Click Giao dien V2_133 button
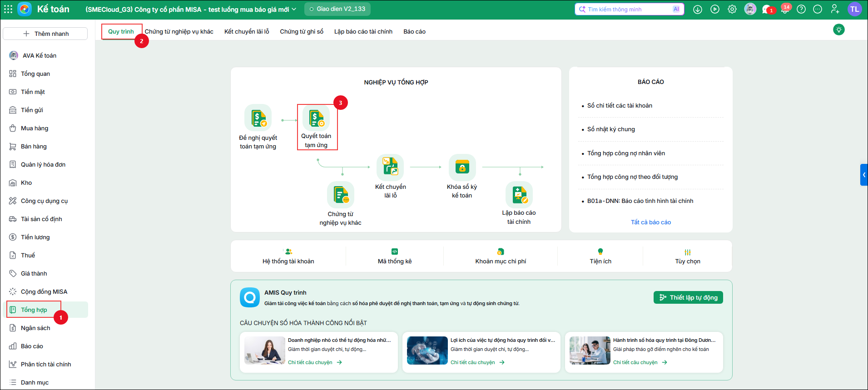The height and width of the screenshot is (390, 868). click(337, 9)
